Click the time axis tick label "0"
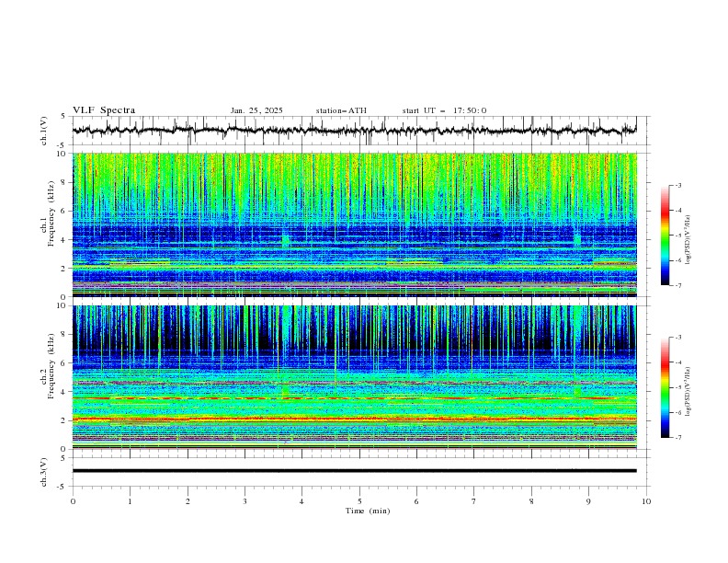The width and height of the screenshot is (728, 563). (x=73, y=501)
